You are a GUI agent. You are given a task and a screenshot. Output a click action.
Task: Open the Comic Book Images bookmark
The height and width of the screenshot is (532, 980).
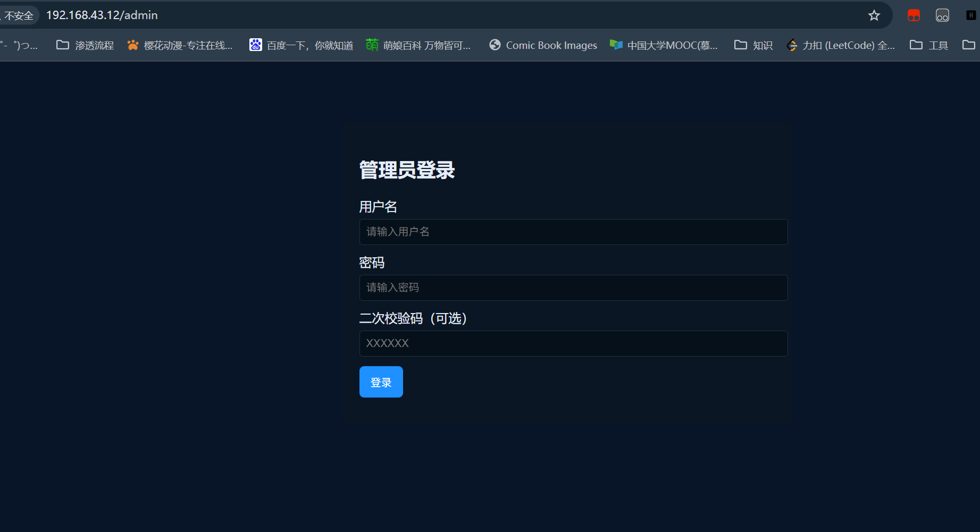(543, 45)
